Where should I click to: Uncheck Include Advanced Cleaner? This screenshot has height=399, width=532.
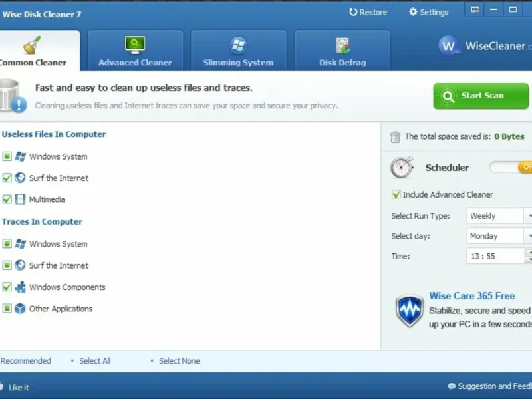[396, 194]
